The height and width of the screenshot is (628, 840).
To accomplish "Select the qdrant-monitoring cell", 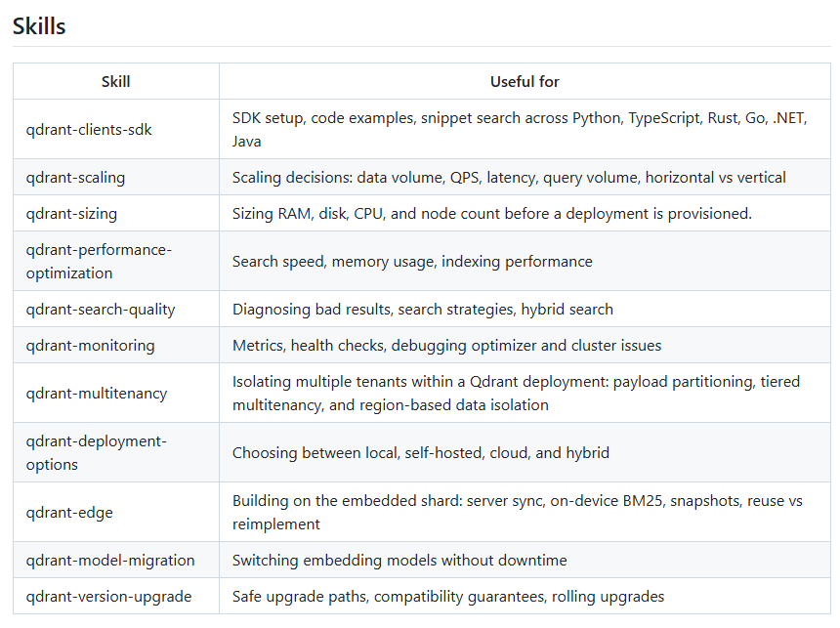I will coord(115,345).
